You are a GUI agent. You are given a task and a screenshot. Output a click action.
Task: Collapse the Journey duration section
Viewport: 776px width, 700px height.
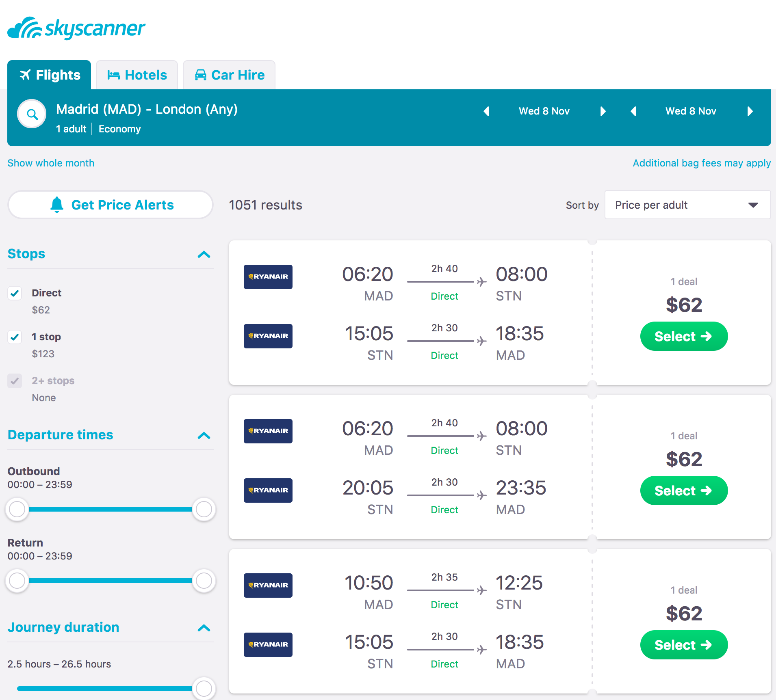(204, 628)
